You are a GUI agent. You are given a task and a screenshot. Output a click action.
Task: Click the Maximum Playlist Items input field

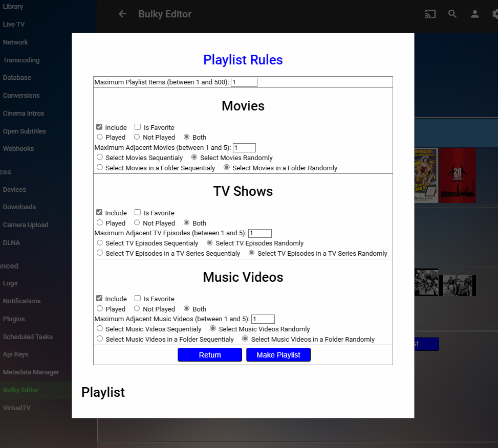[244, 82]
